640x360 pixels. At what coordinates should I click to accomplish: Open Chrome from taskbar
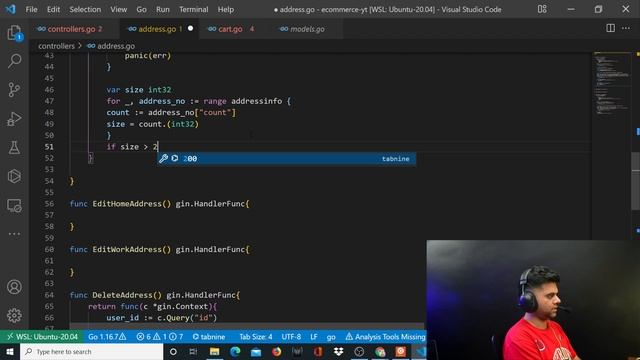[x=380, y=351]
